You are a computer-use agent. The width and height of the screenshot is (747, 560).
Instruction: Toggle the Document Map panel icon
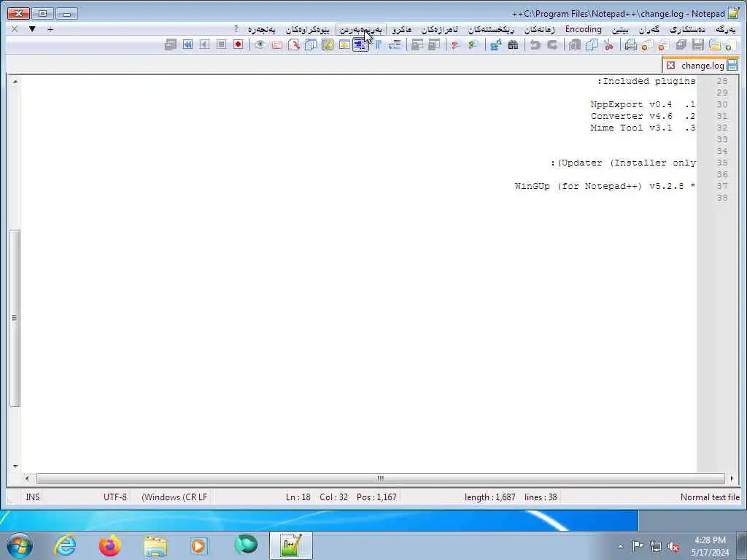tap(328, 45)
